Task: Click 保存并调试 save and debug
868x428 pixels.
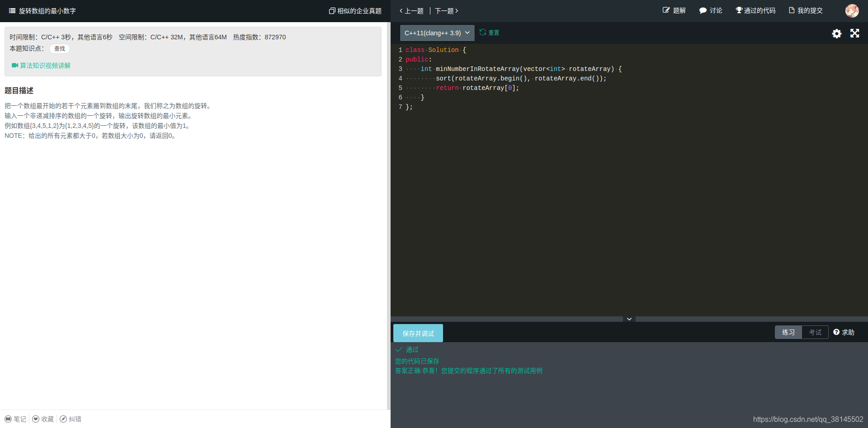Action: click(418, 334)
